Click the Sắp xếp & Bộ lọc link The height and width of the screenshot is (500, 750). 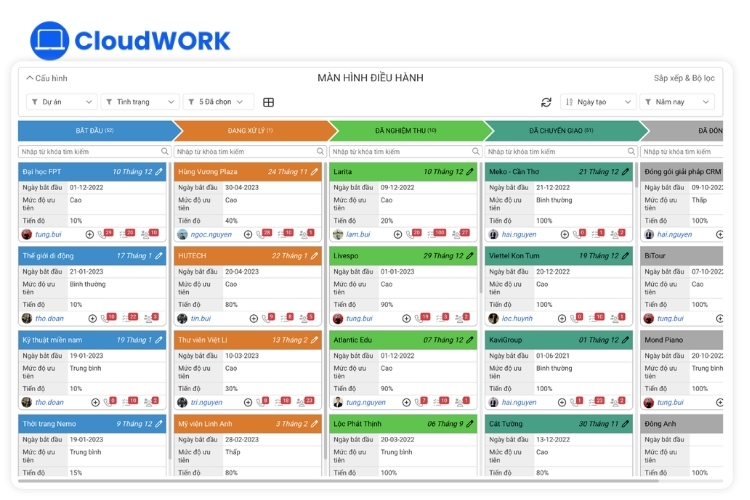pos(684,78)
